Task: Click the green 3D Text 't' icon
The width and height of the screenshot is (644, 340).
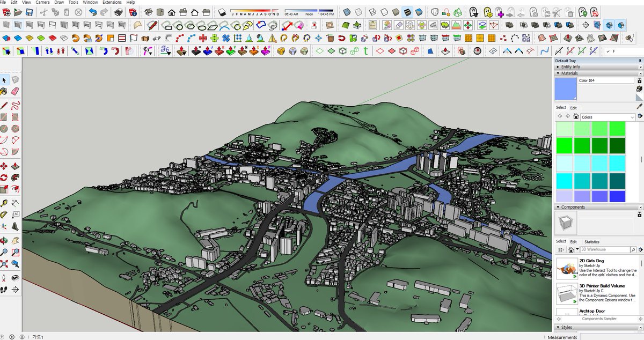Action: click(365, 50)
